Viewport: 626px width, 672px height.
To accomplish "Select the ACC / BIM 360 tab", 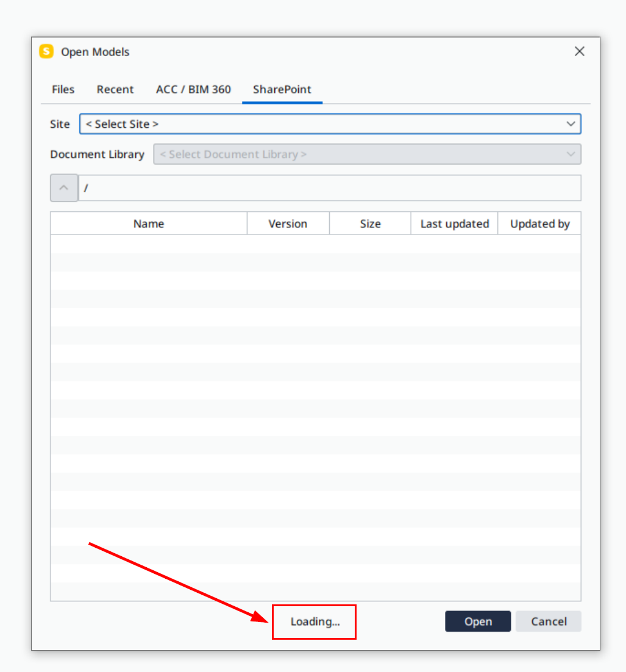I will (x=193, y=89).
